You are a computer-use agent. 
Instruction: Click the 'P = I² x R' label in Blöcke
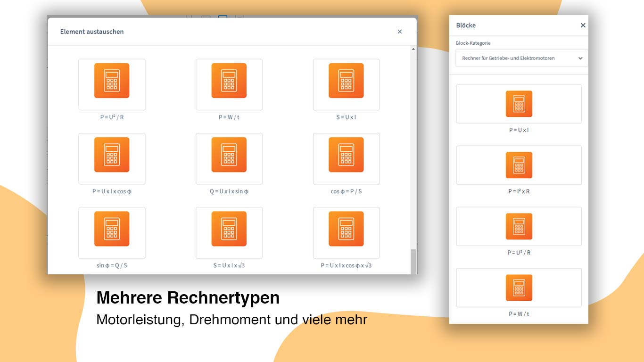519,191
